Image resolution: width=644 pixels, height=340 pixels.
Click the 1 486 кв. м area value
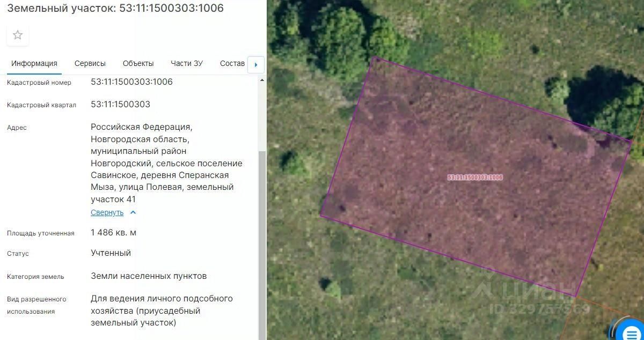pyautogui.click(x=113, y=232)
